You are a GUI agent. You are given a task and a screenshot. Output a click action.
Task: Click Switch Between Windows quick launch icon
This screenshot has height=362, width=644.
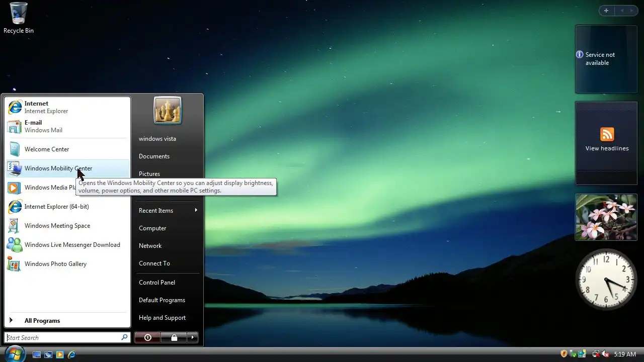point(48,354)
